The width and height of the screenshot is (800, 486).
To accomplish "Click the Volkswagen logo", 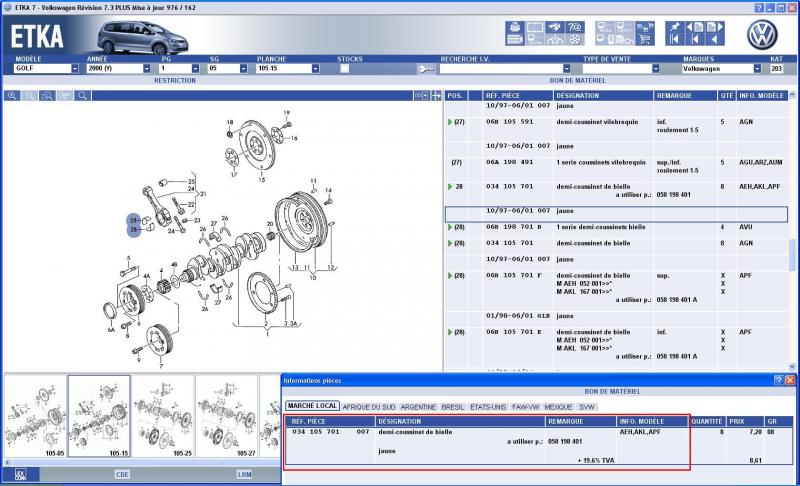I will coord(762,35).
